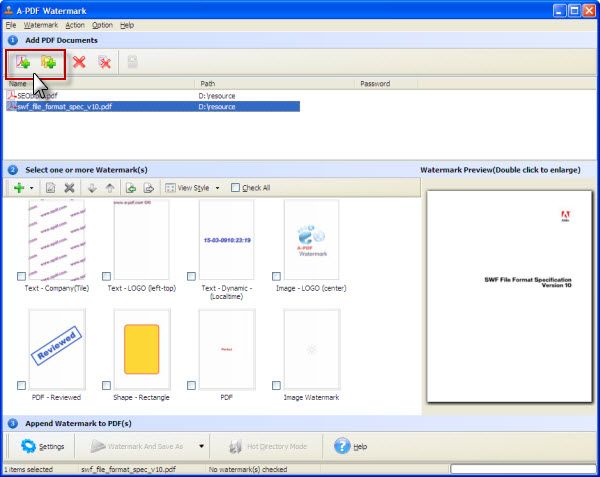This screenshot has width=600, height=477.
Task: Click the Add PDF file icon
Action: click(23, 62)
